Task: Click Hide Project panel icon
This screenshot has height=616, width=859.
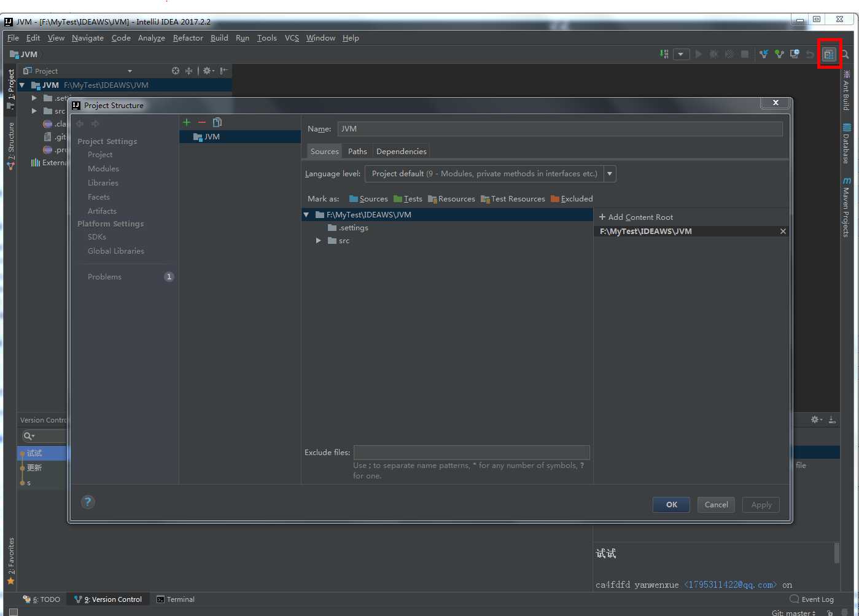Action: click(223, 71)
